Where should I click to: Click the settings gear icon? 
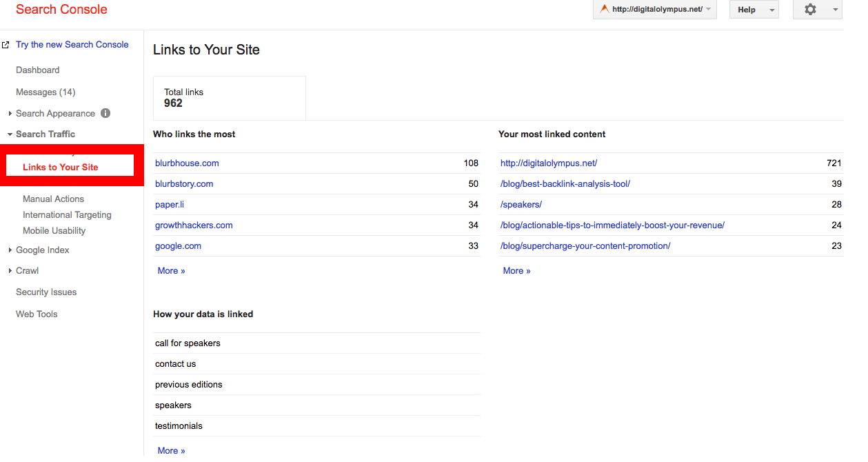point(810,10)
